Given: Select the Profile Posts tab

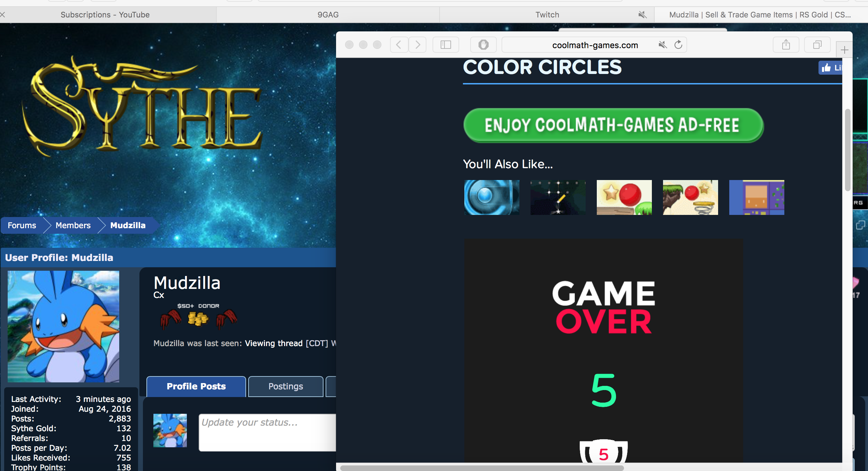Looking at the screenshot, I should 196,387.
